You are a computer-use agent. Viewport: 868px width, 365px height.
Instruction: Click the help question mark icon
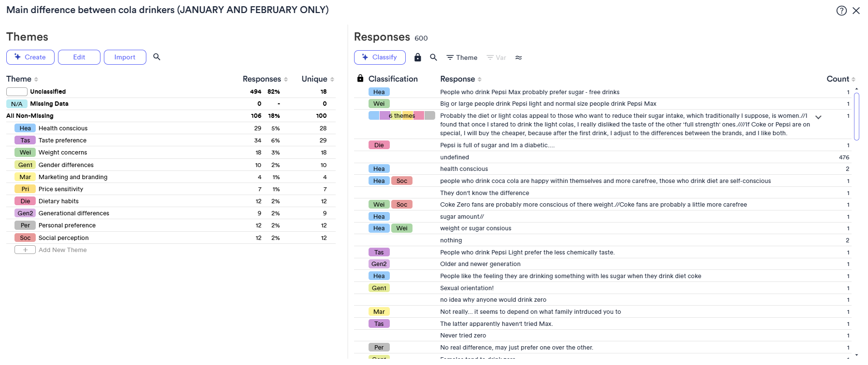click(x=841, y=10)
